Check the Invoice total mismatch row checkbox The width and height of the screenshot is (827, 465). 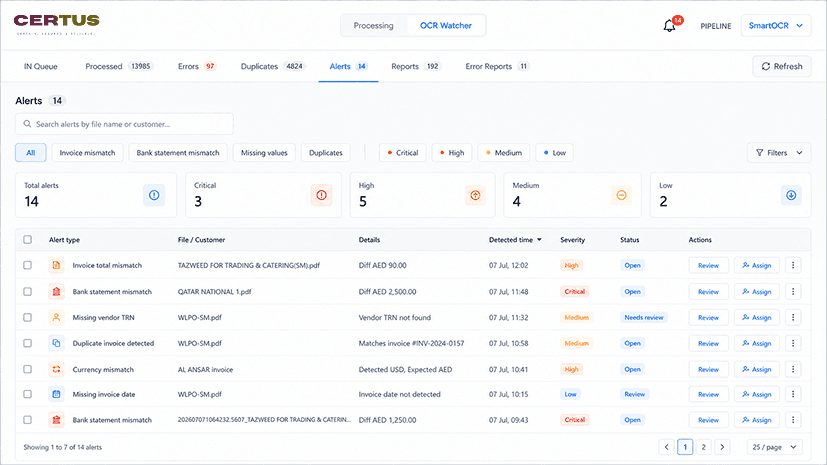(27, 265)
